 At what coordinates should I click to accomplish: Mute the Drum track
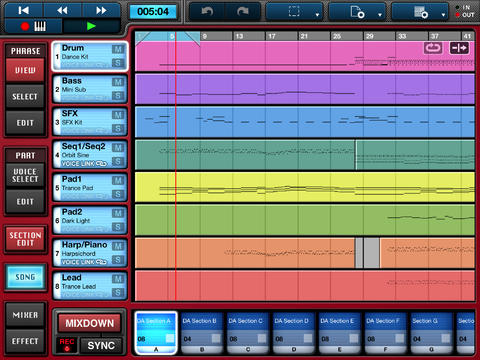pyautogui.click(x=118, y=50)
